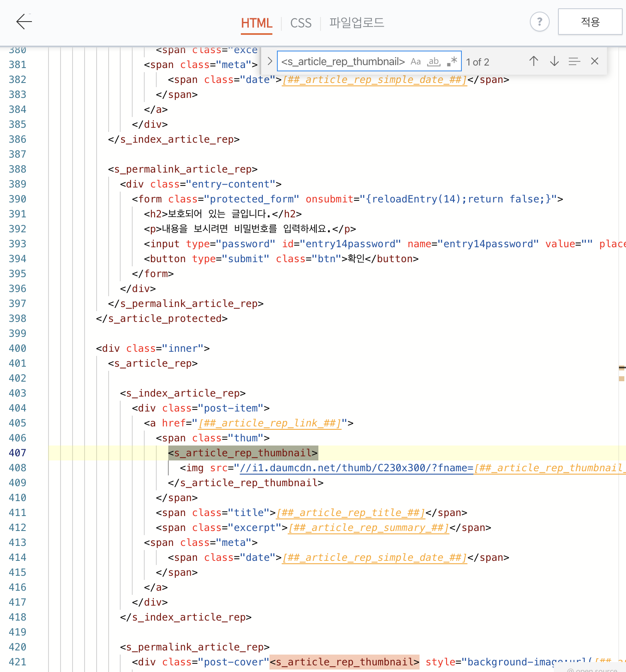Click </s_index_article_rep> on line 386
The image size is (626, 672).
(174, 139)
